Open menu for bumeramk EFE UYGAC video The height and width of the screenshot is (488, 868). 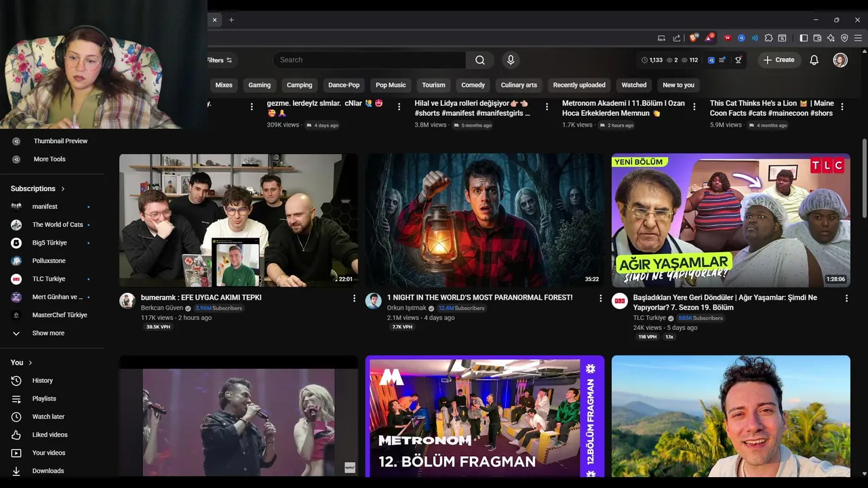pyautogui.click(x=354, y=298)
